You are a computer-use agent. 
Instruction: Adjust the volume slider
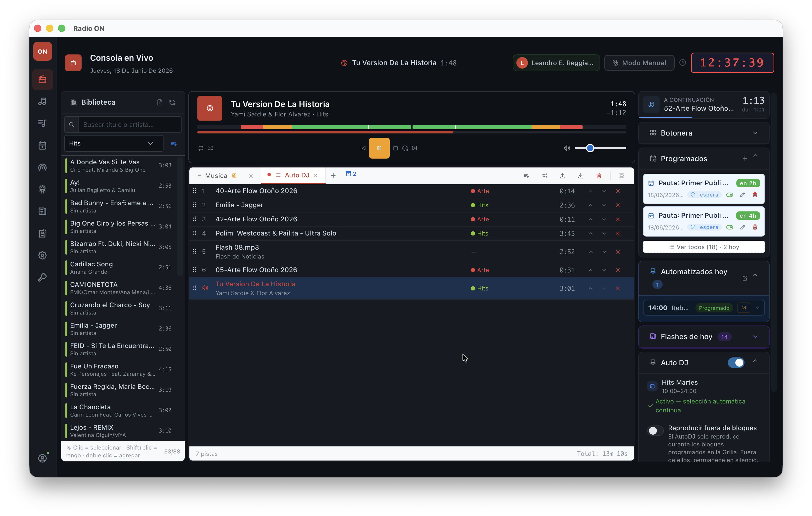point(600,148)
